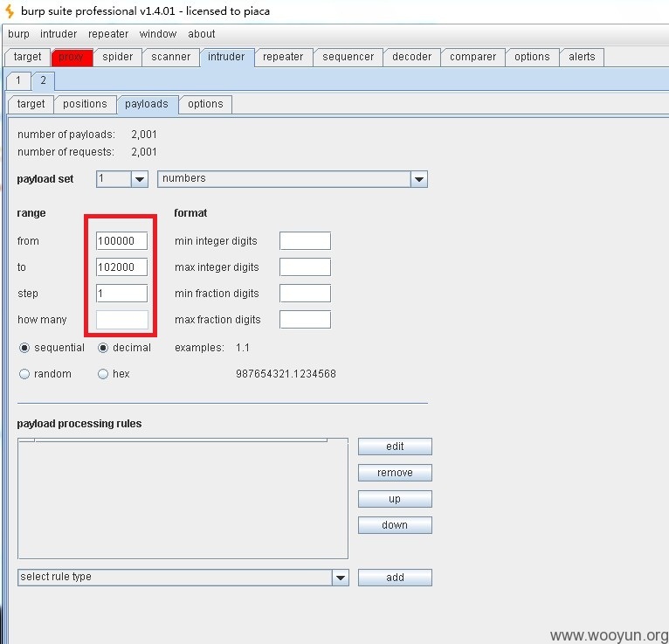Click the 'how many' field

[x=121, y=320]
